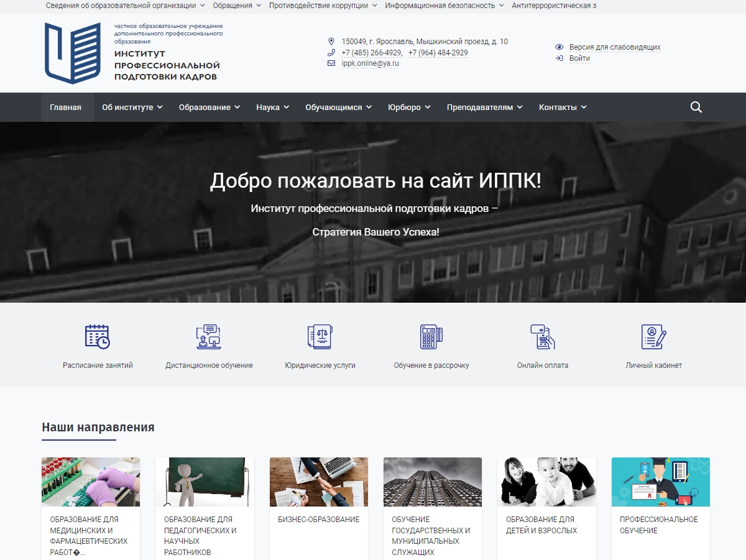Expand the Об институте menu

pos(132,108)
